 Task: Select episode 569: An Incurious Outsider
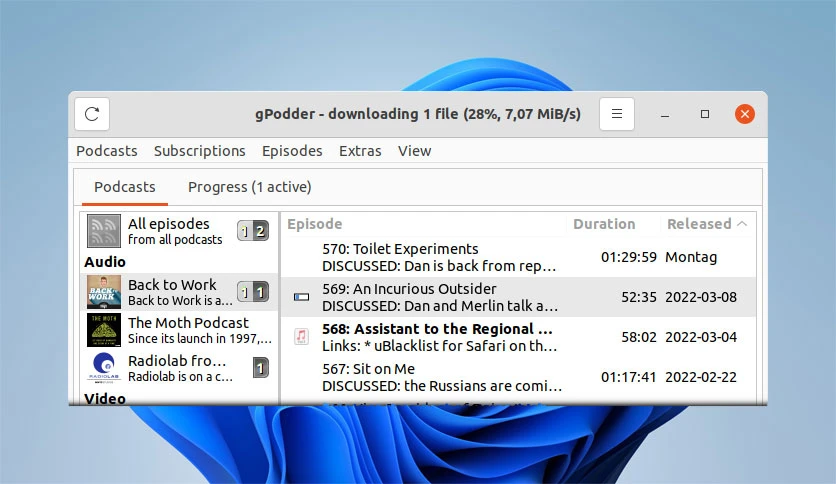518,297
